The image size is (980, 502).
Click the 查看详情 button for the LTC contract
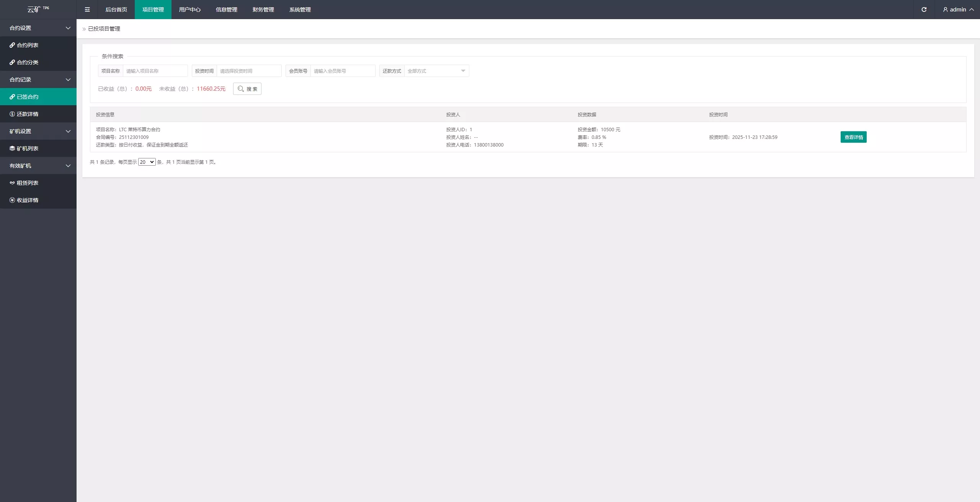click(853, 137)
